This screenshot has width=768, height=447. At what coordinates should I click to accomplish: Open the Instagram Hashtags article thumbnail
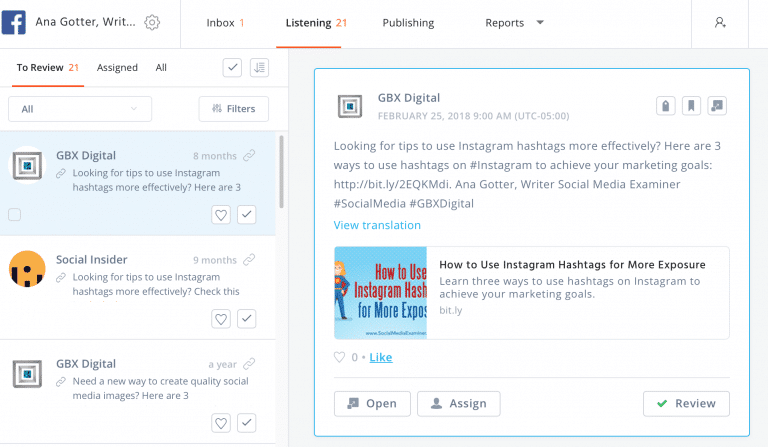380,293
